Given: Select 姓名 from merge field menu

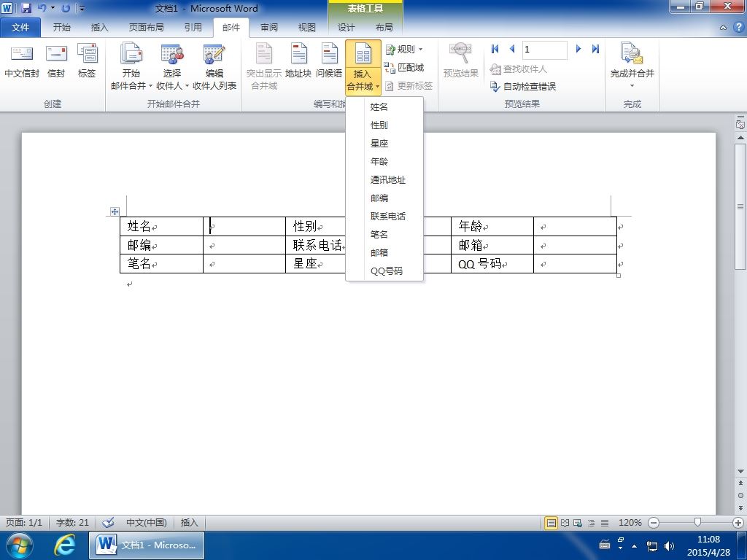Looking at the screenshot, I should [x=384, y=107].
